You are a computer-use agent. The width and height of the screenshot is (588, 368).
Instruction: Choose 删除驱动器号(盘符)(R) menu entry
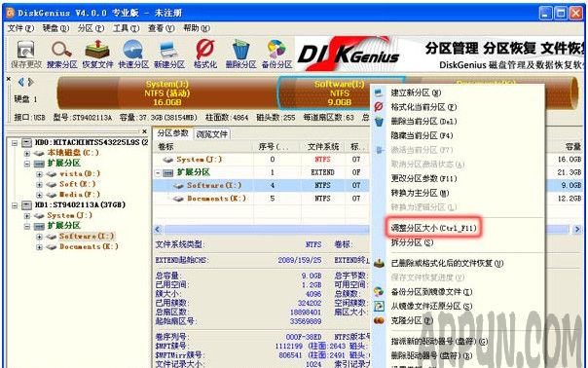tap(431, 355)
